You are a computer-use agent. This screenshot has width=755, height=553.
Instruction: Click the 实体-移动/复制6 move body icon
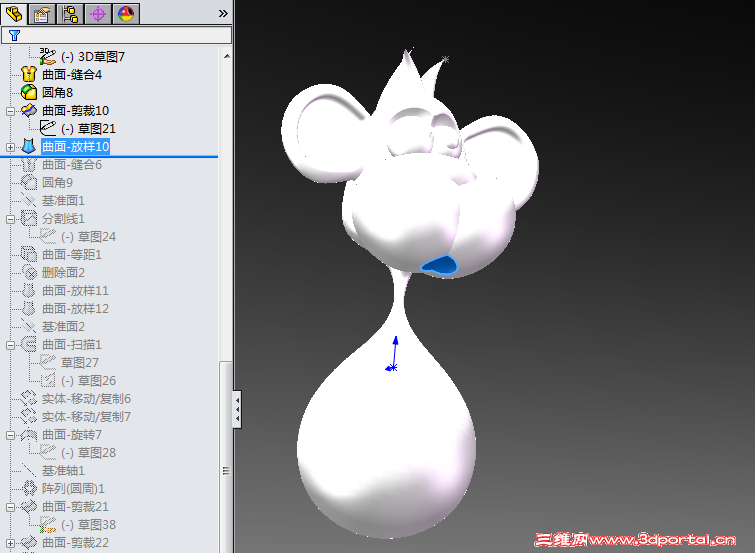(x=29, y=398)
